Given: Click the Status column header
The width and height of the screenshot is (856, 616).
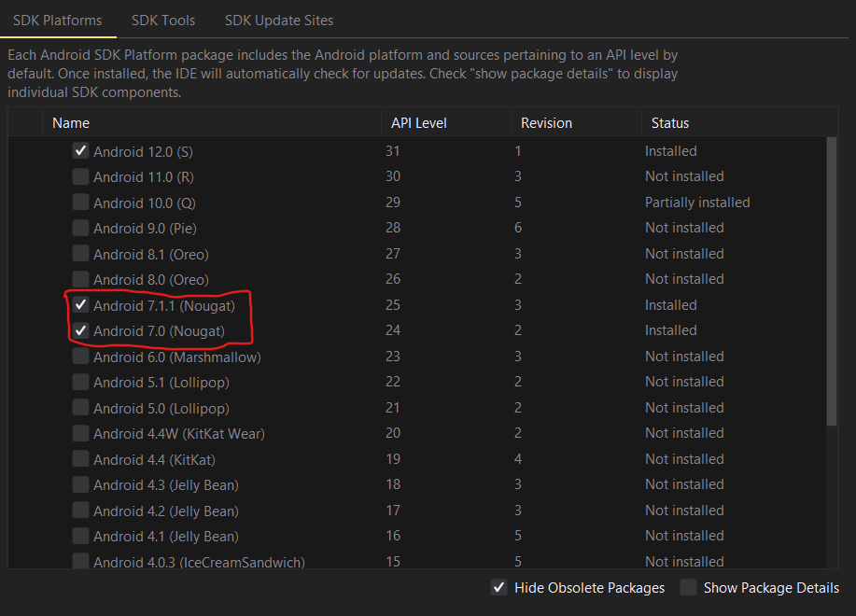Looking at the screenshot, I should pyautogui.click(x=739, y=123).
